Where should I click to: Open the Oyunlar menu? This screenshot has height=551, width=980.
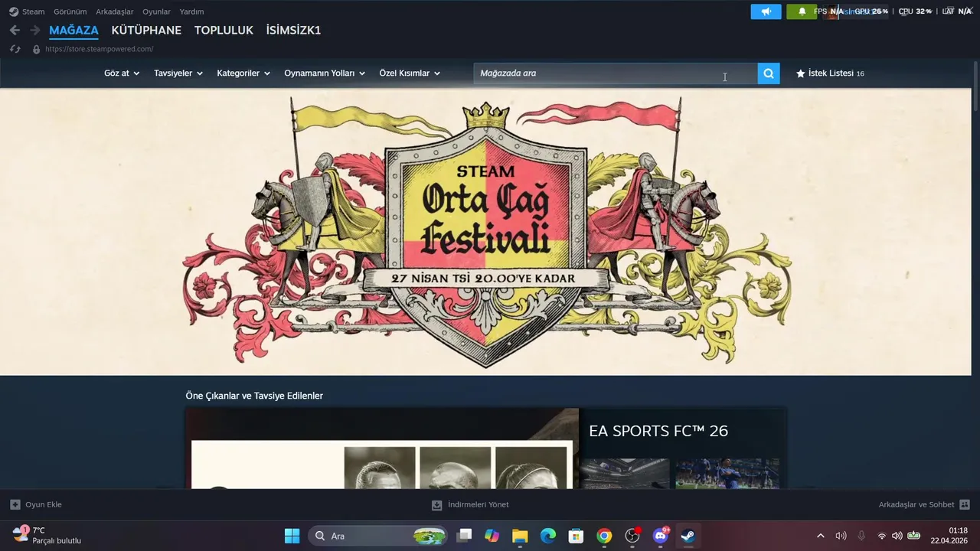[x=156, y=11]
